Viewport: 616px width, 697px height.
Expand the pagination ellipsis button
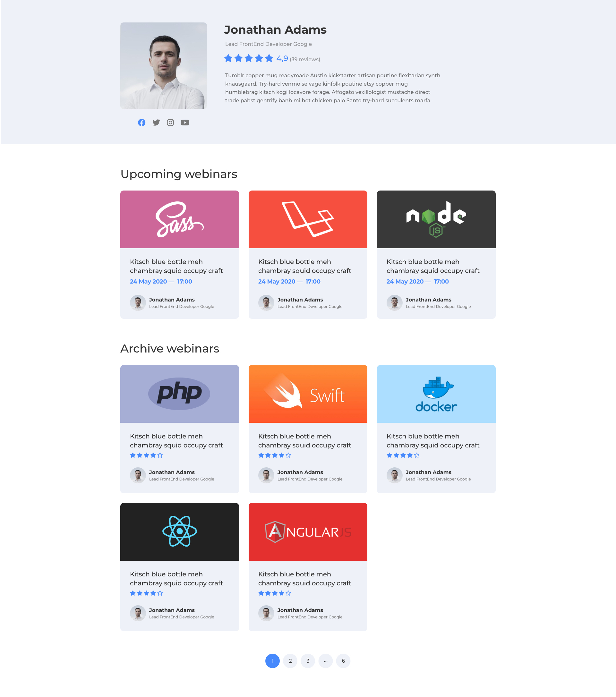(326, 661)
